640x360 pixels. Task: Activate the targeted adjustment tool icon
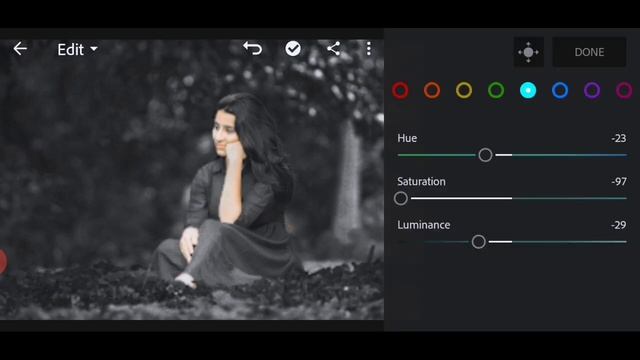tap(529, 52)
